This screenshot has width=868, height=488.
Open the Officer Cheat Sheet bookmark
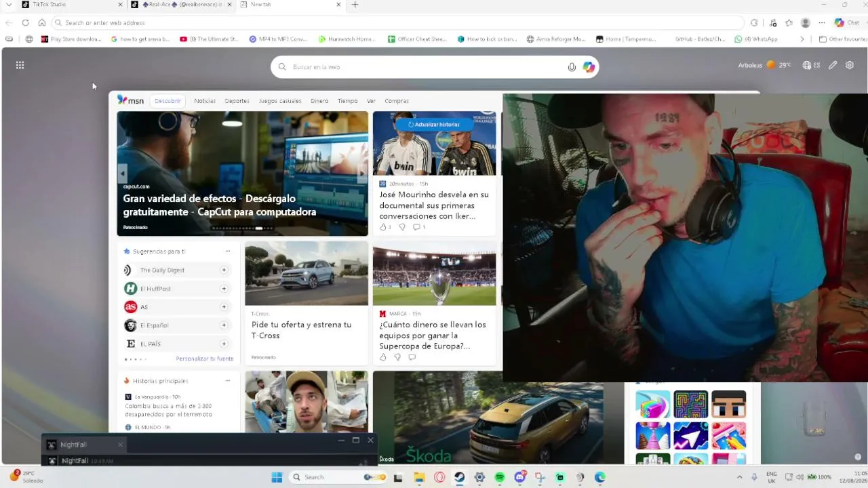tap(417, 39)
